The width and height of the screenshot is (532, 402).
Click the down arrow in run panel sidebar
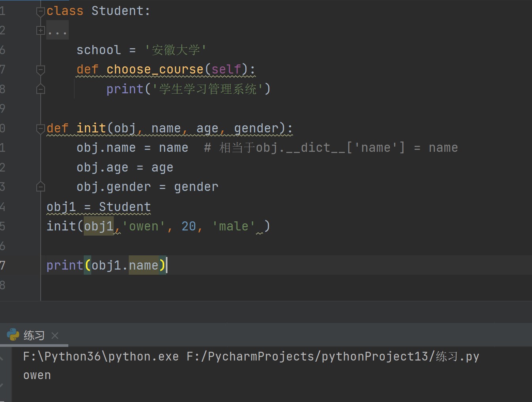2,385
